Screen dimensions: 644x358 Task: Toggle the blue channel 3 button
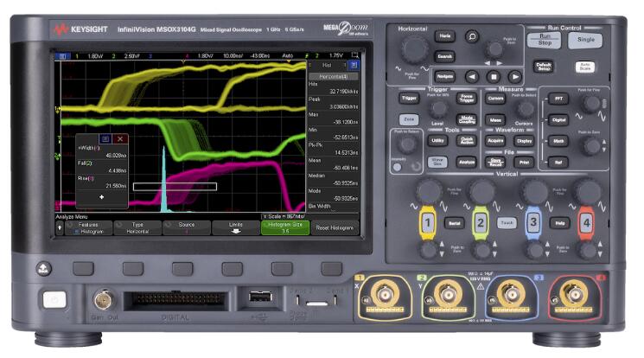tap(533, 223)
